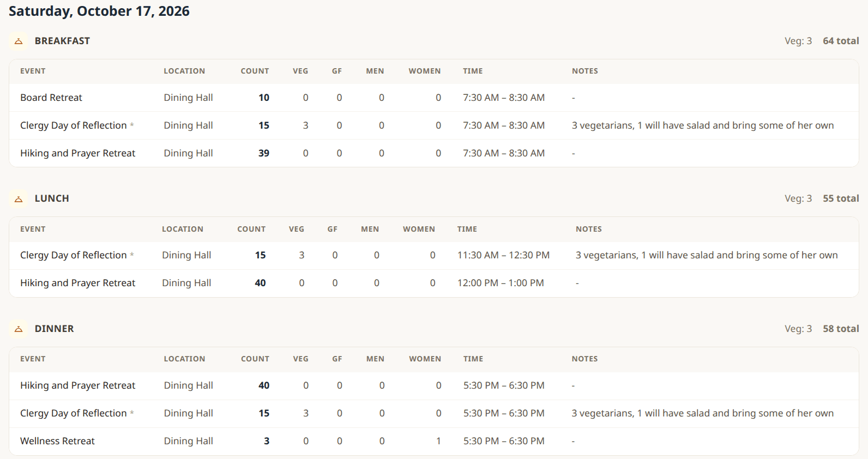Click Veg: 3 in the Dinner header
The width and height of the screenshot is (868, 459).
(x=798, y=329)
